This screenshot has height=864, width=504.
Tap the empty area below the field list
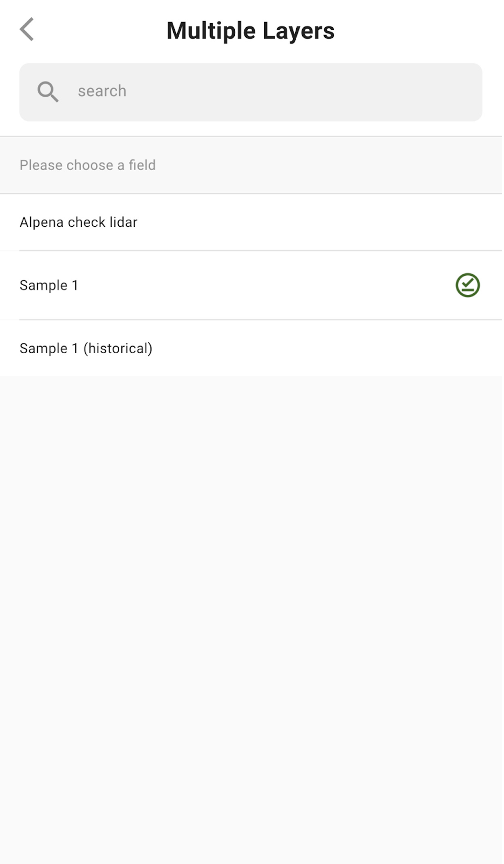[251, 594]
